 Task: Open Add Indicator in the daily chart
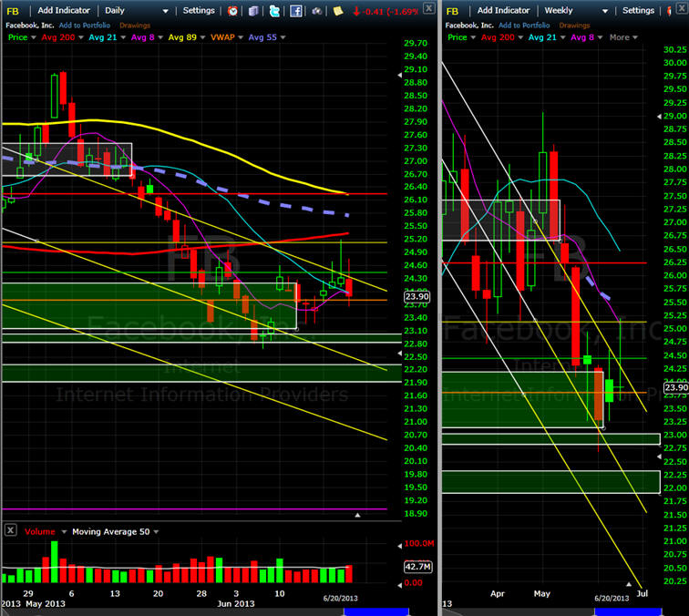pyautogui.click(x=64, y=11)
